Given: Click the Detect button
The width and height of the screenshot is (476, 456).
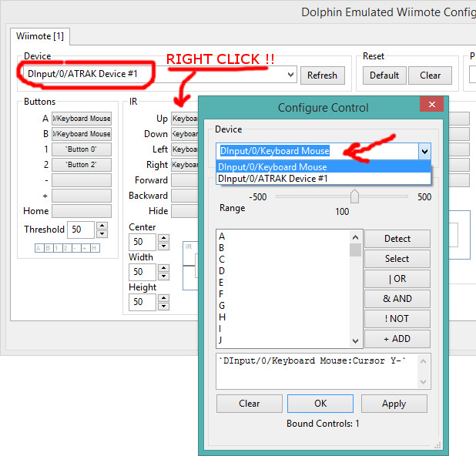Looking at the screenshot, I should (397, 239).
